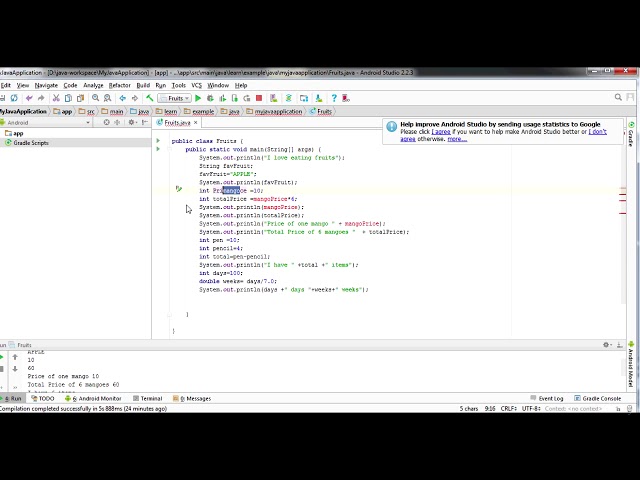640x480 pixels.
Task: Open the Messages tab
Action: pyautogui.click(x=192, y=398)
